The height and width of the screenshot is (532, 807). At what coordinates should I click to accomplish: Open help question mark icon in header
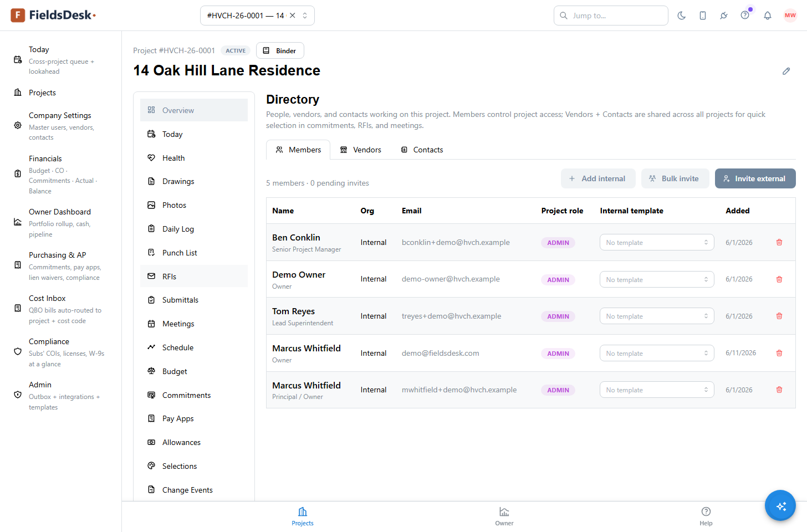tap(745, 16)
